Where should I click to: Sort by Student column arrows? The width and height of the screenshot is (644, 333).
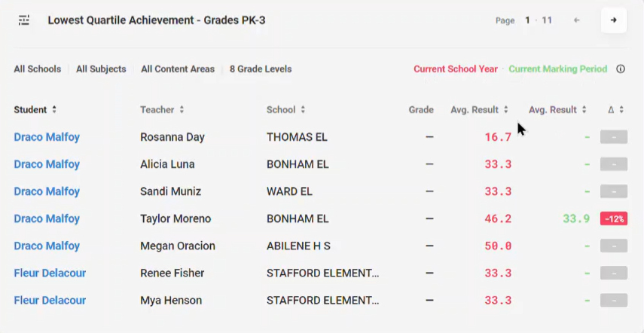click(53, 110)
